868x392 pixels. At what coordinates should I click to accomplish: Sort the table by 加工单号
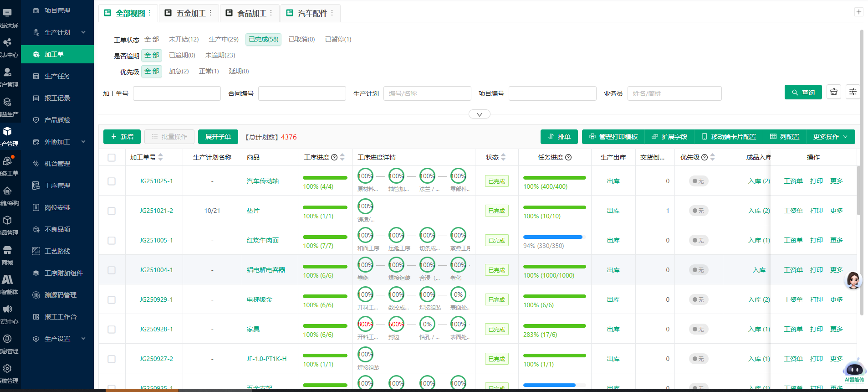point(160,157)
